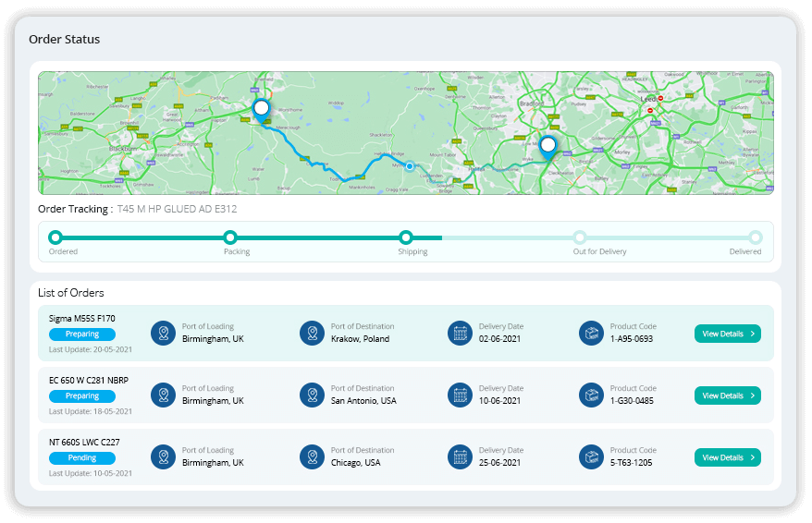Viewport: 812px width, 523px height.
Task: Open View Details for Sigma M55S F170
Action: [727, 334]
